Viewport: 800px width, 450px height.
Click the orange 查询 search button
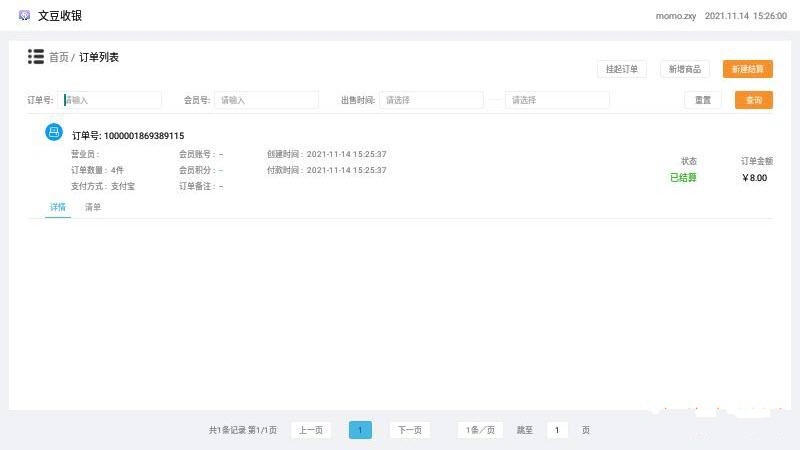tap(753, 100)
